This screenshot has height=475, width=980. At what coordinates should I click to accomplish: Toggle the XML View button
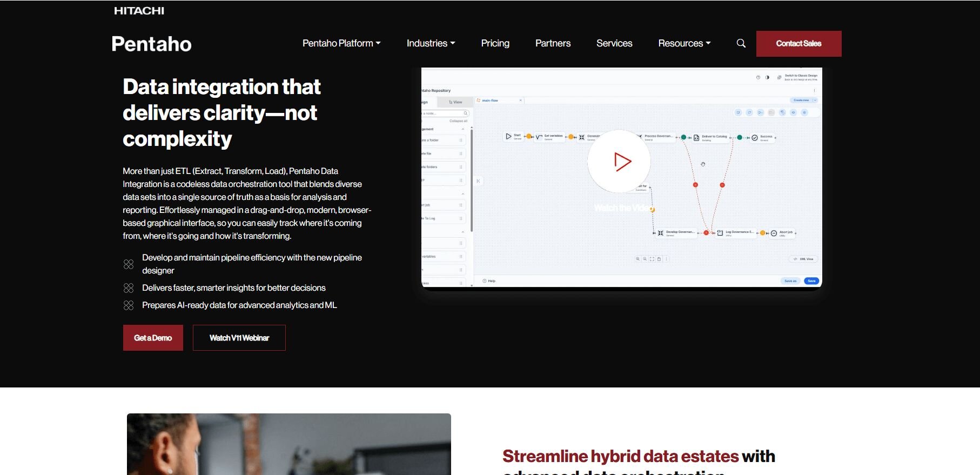pos(803,259)
